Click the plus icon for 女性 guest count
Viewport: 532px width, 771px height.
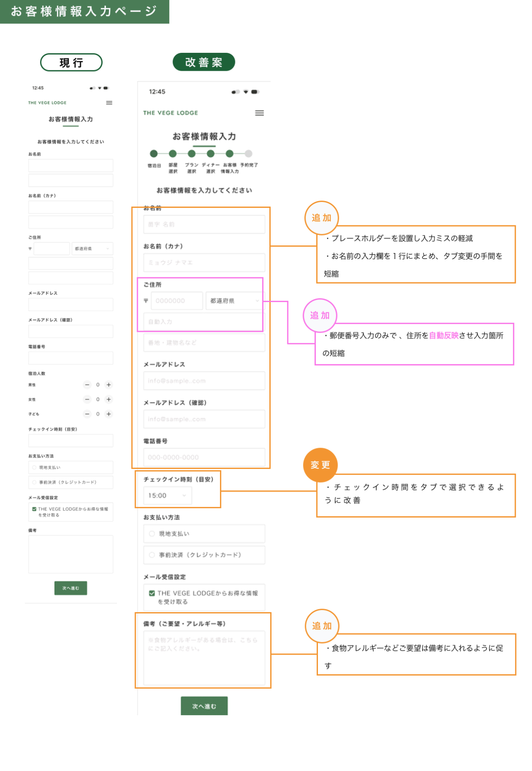pyautogui.click(x=109, y=400)
